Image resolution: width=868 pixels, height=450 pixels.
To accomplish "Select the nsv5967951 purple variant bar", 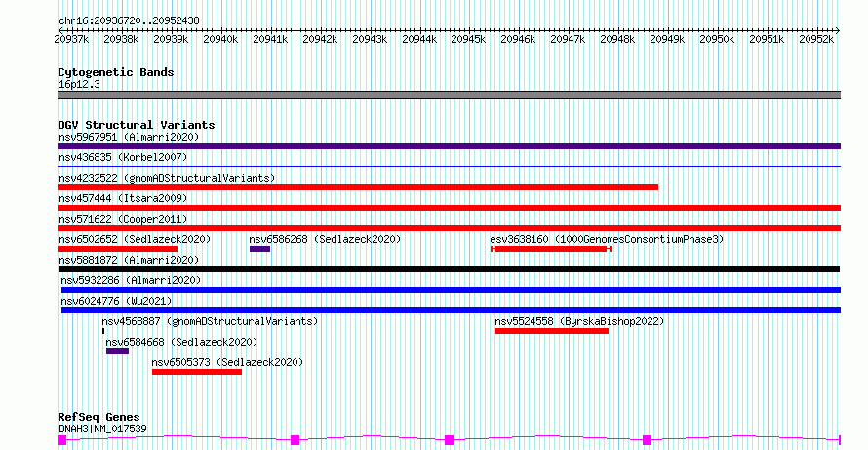I will (449, 146).
